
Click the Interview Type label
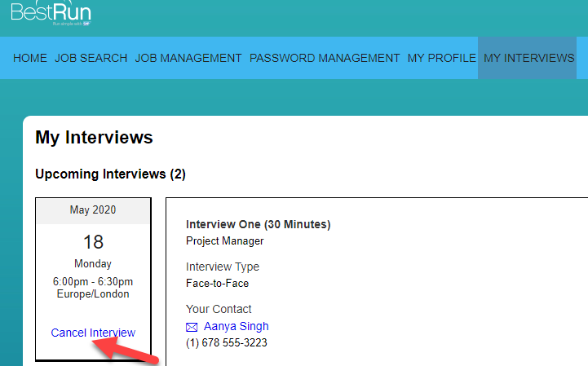tap(223, 267)
